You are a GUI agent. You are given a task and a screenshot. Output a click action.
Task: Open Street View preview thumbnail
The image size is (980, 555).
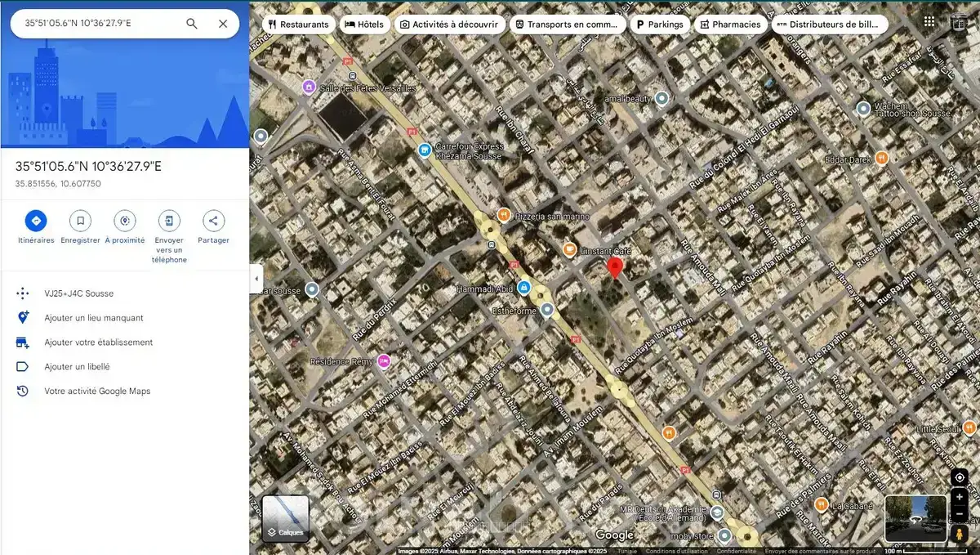point(913,518)
